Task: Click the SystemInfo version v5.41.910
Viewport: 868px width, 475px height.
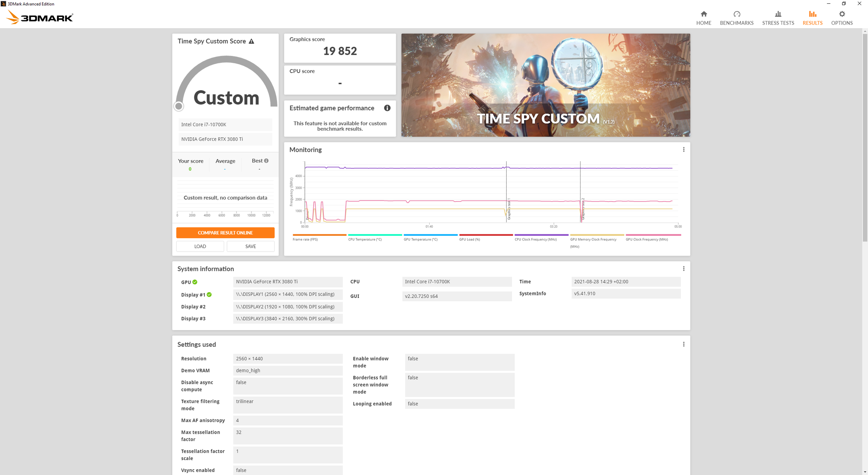Action: tap(626, 293)
